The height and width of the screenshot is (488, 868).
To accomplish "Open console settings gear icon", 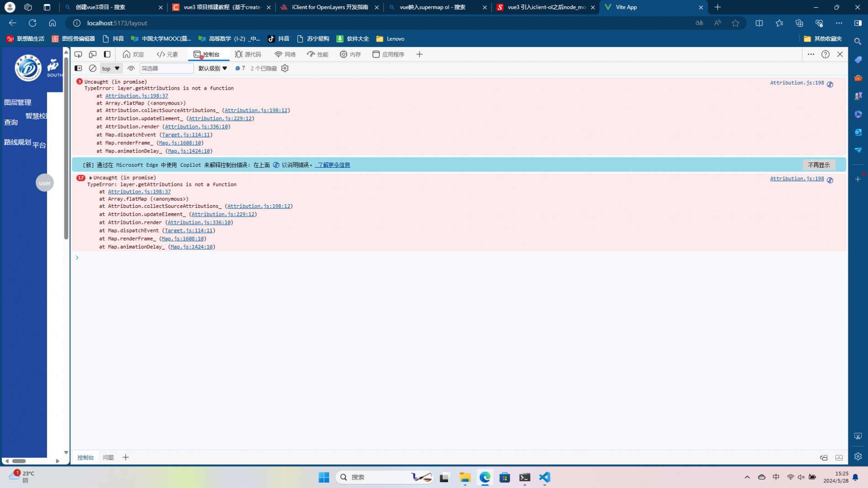I will tap(285, 68).
